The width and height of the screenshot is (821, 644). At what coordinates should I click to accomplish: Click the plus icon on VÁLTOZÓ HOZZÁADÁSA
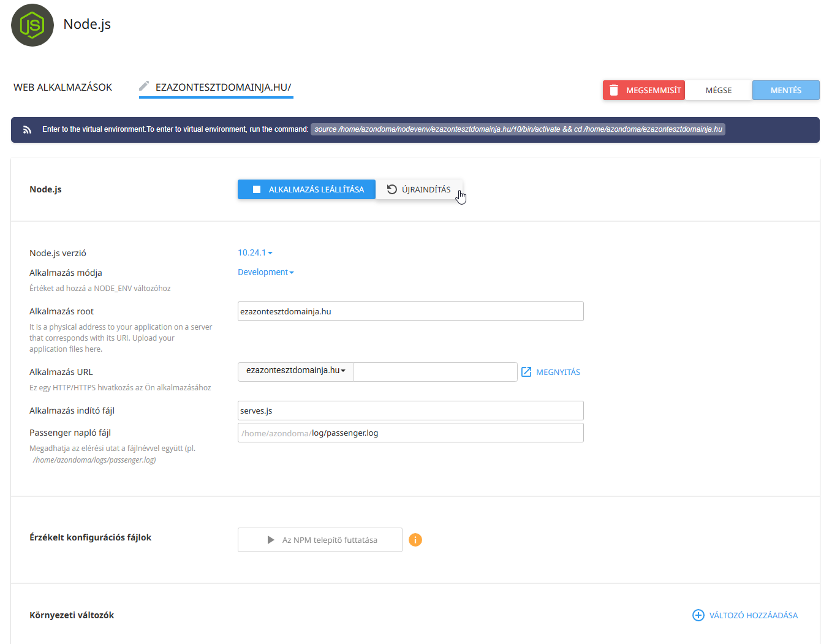coord(698,615)
